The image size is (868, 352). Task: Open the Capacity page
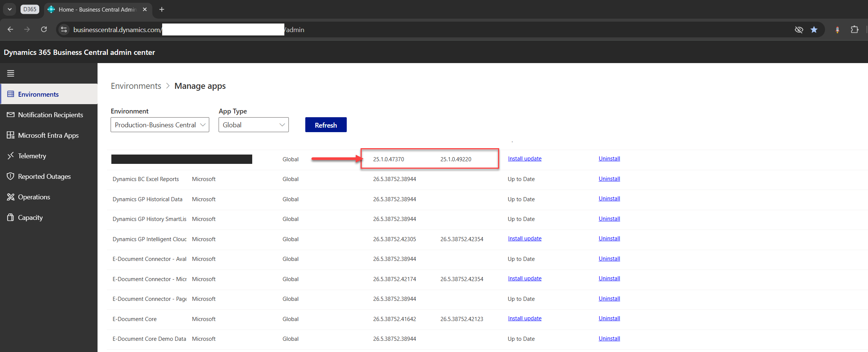[49, 217]
